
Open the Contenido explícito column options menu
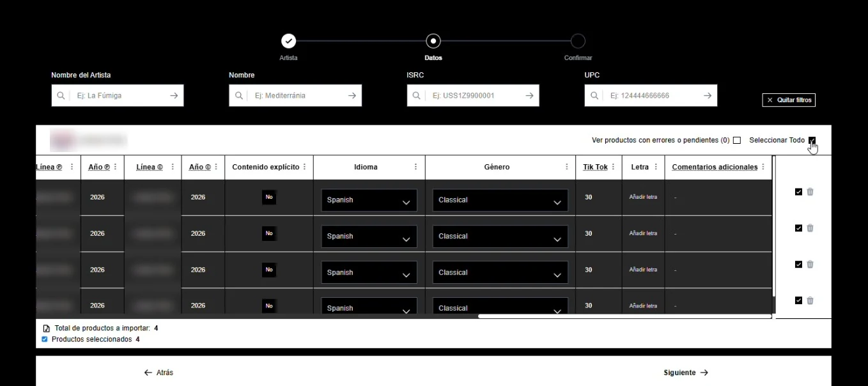304,167
